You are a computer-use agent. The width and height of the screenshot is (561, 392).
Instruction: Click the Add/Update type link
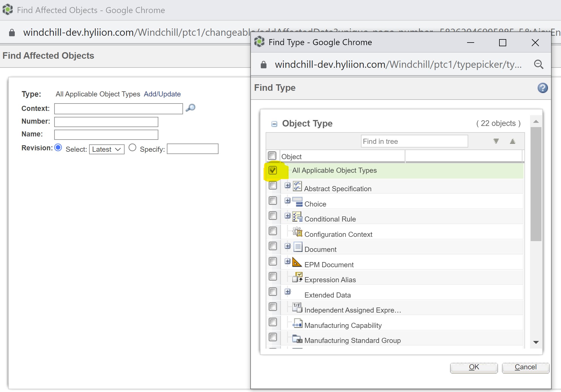click(x=162, y=94)
